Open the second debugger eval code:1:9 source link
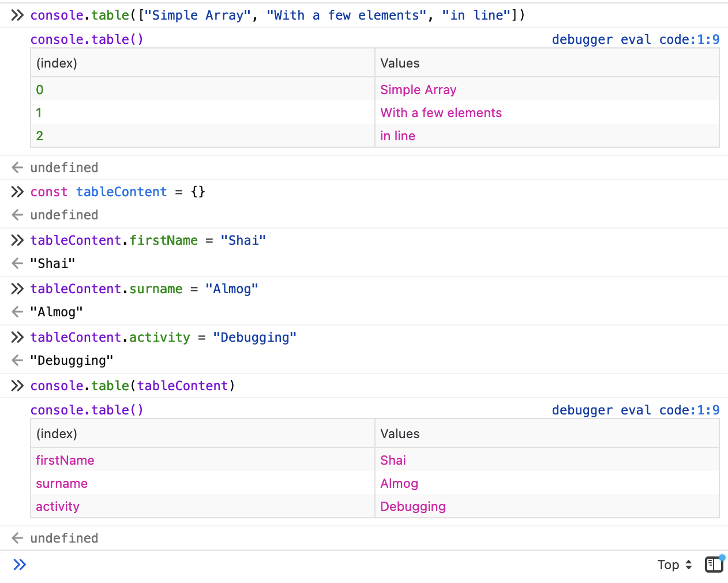The height and width of the screenshot is (583, 728). click(635, 410)
